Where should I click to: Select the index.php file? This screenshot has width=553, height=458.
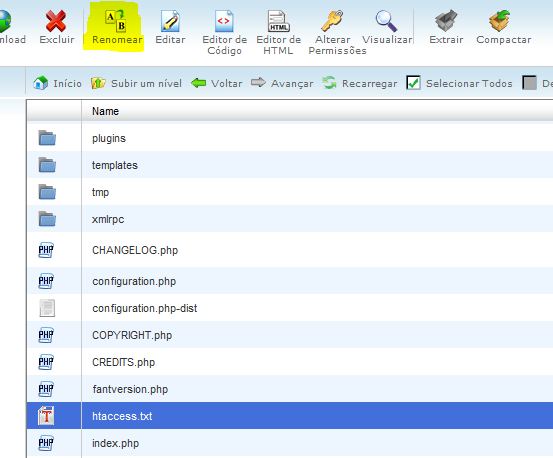pyautogui.click(x=290, y=443)
